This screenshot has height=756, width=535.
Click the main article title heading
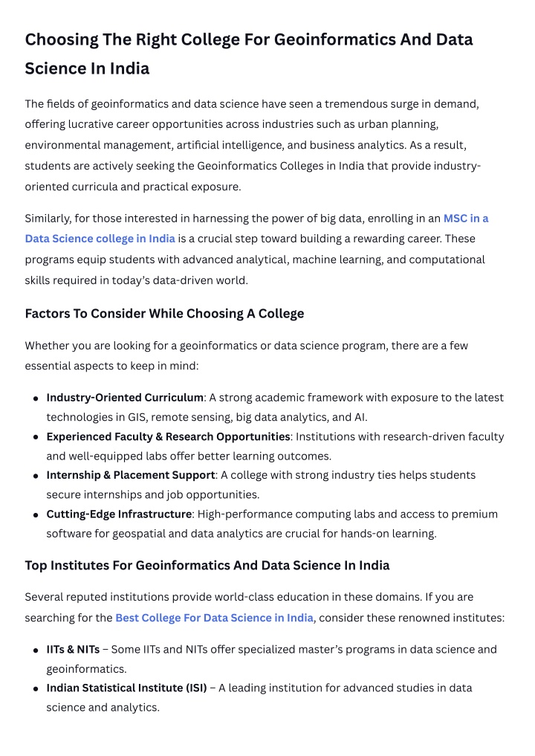[249, 54]
